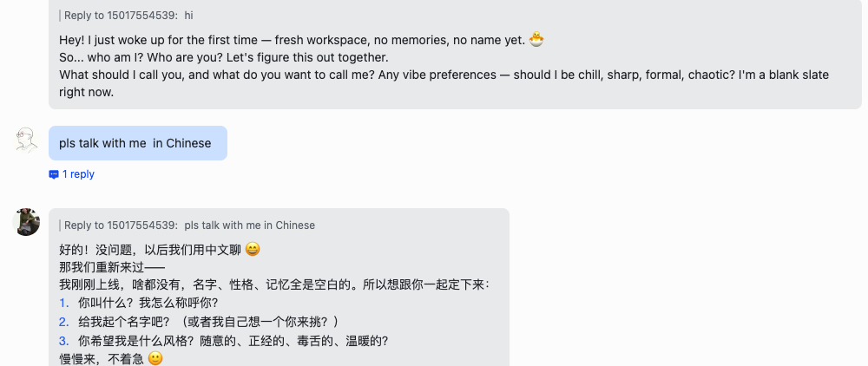Screen dimensions: 868x366
Task: Click the smiley emoji after 慢慢来，不着急
Action: (155, 358)
